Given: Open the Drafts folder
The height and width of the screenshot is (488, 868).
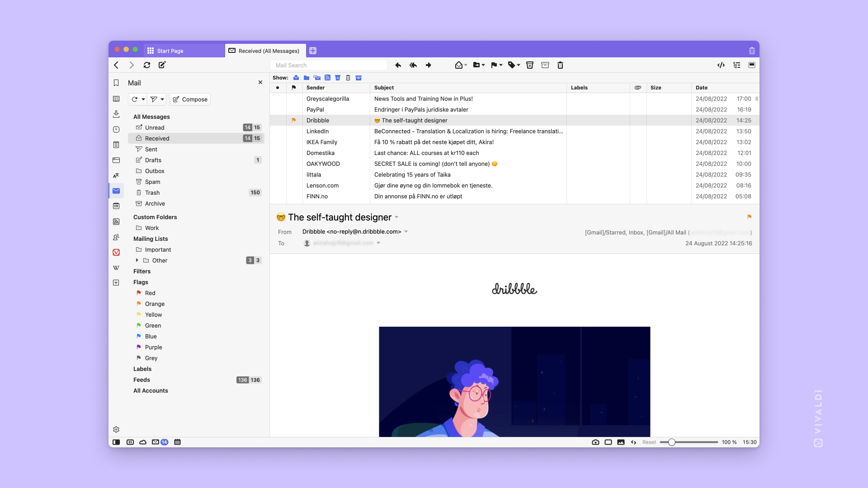Looking at the screenshot, I should [196, 160].
